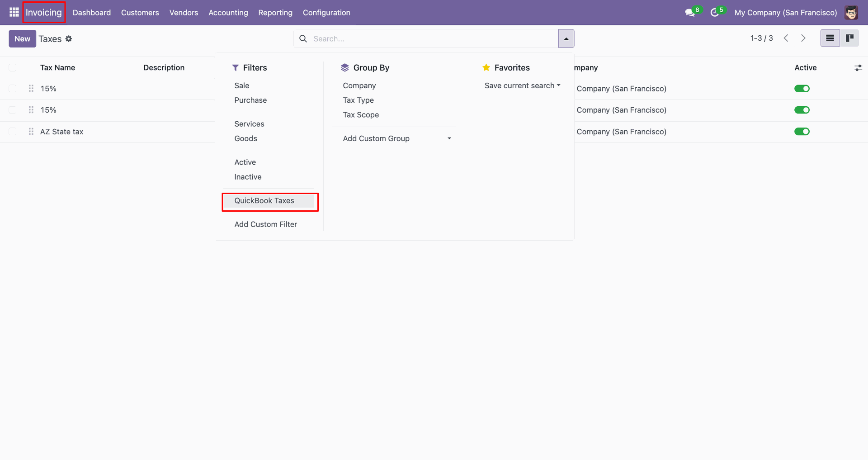
Task: Click into the Search input field
Action: point(429,39)
